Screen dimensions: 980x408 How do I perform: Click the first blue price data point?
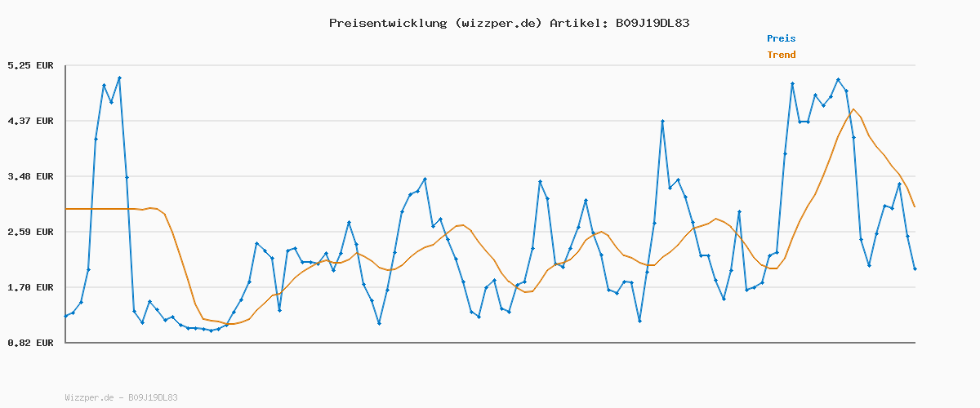[65, 316]
